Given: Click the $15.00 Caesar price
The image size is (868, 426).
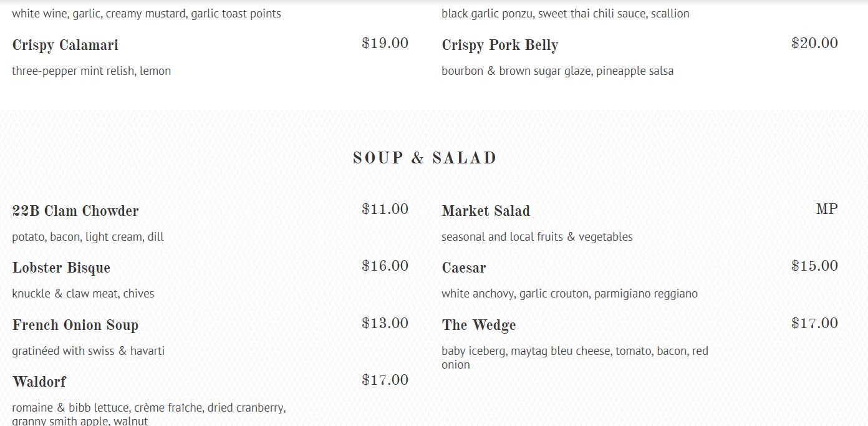Looking at the screenshot, I should 814,266.
